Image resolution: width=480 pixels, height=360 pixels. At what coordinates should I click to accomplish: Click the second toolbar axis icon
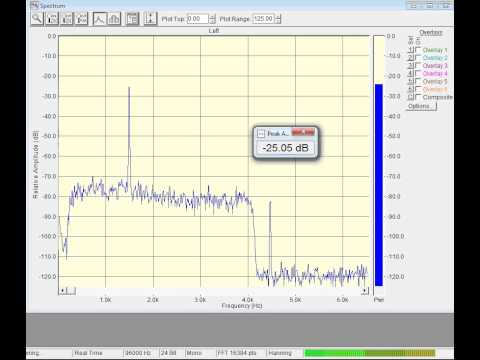52,19
